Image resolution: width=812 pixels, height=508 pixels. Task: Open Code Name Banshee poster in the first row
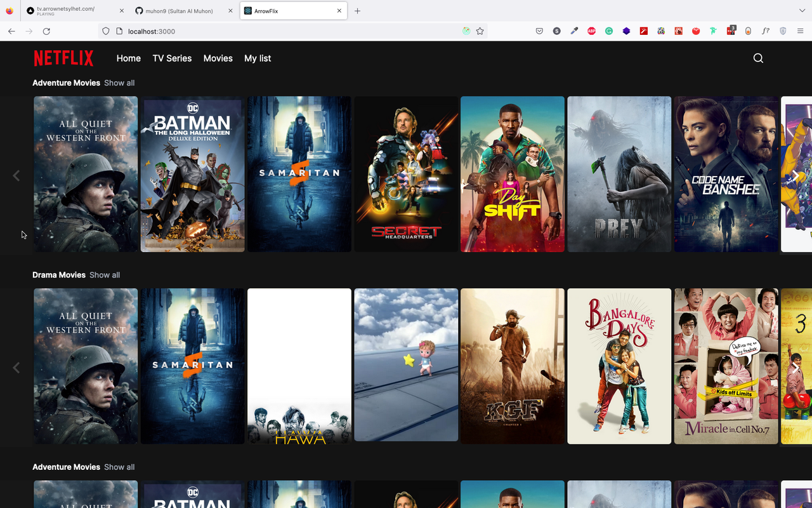point(726,174)
